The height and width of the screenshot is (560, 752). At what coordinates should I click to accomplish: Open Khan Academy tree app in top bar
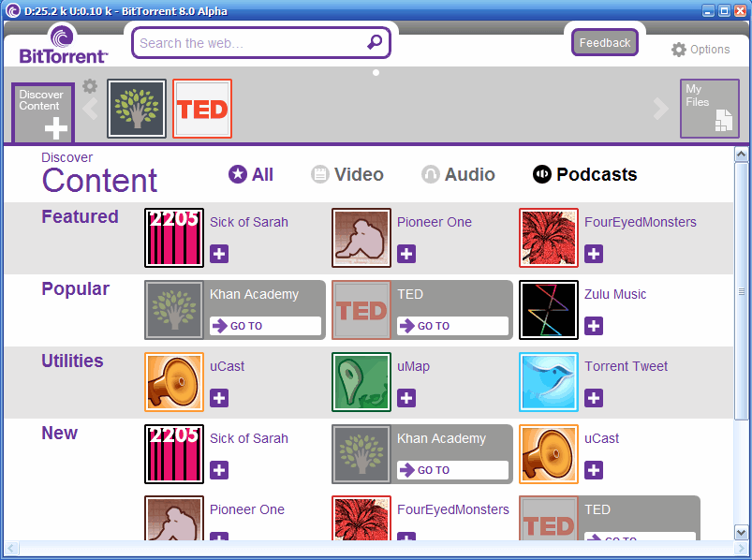[x=137, y=109]
